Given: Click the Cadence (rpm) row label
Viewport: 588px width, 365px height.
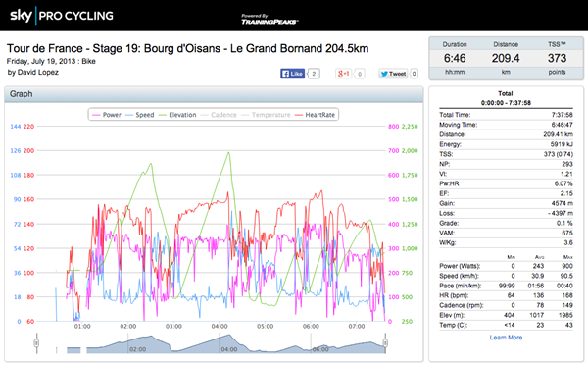Looking at the screenshot, I should coord(462,305).
